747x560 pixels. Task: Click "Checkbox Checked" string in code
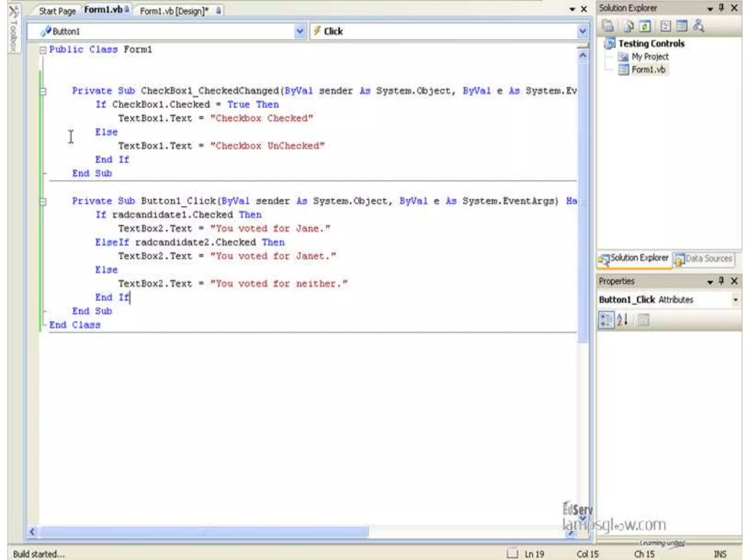coord(262,118)
